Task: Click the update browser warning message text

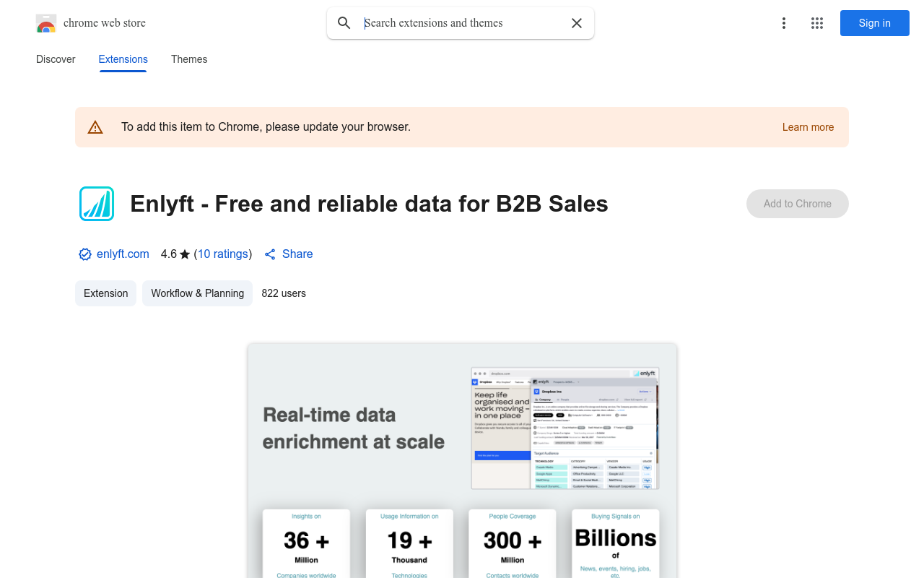Action: (266, 127)
